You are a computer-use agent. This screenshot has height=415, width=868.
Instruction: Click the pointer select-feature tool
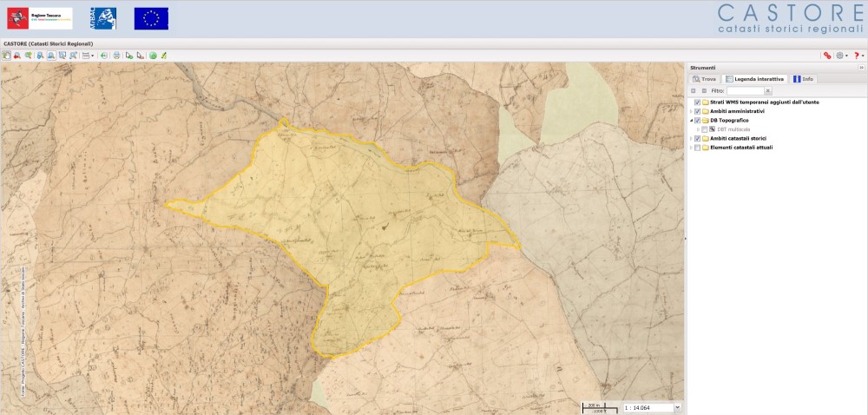pyautogui.click(x=129, y=56)
